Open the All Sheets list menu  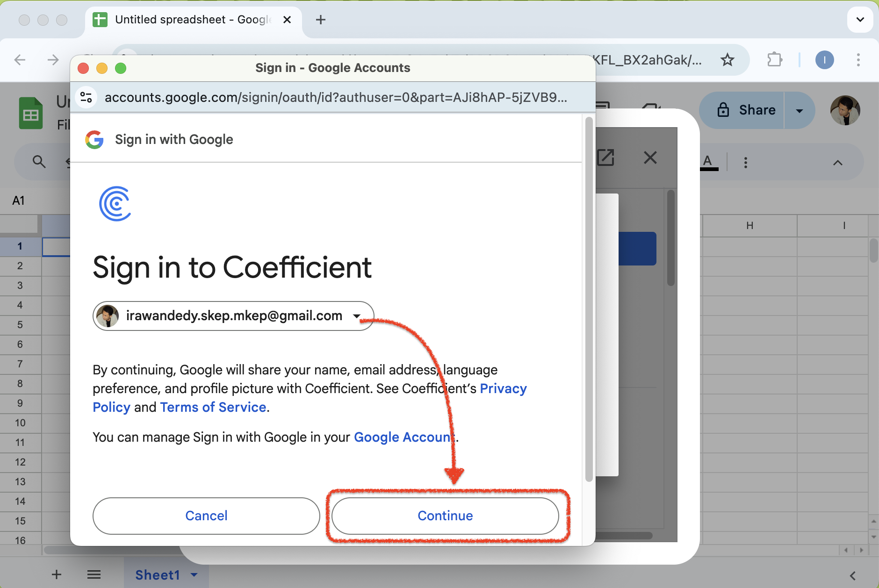click(x=94, y=574)
